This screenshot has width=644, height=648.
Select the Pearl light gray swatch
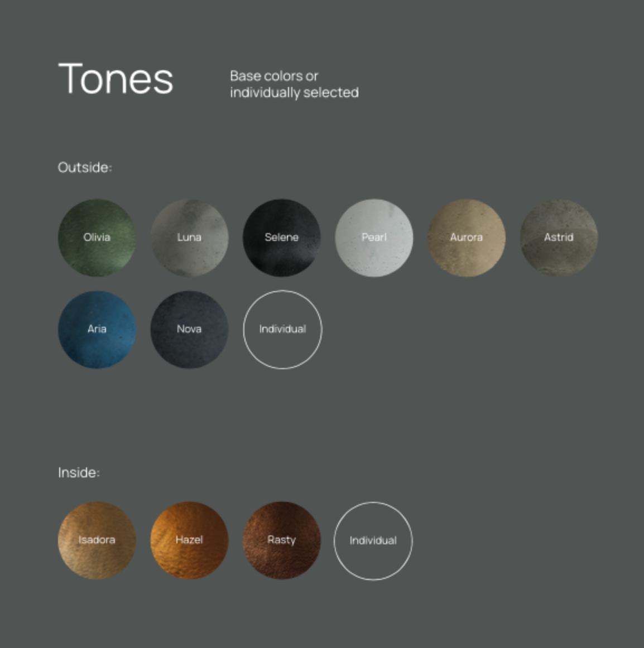374,238
